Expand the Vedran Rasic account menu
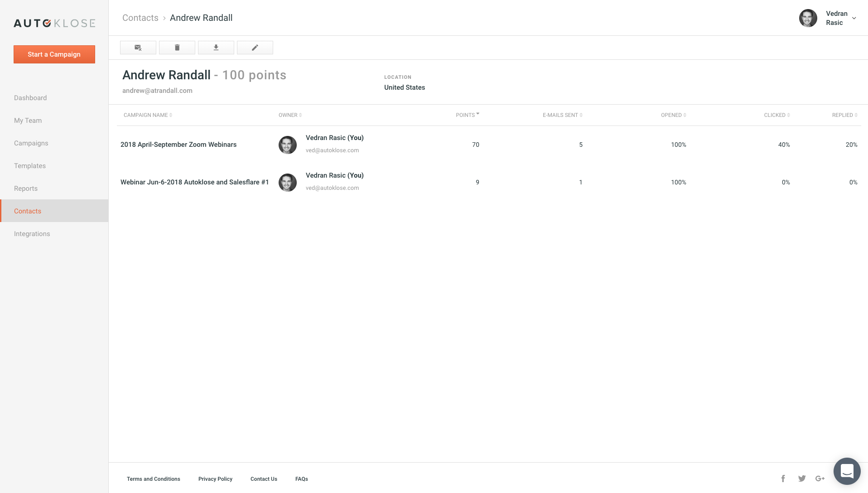 [x=854, y=18]
